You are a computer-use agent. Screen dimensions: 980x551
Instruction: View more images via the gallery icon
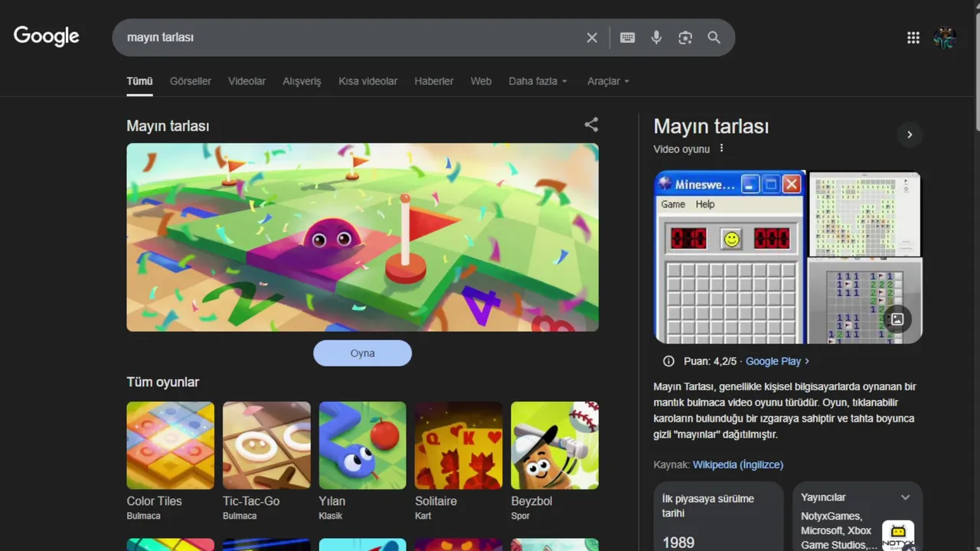[897, 319]
